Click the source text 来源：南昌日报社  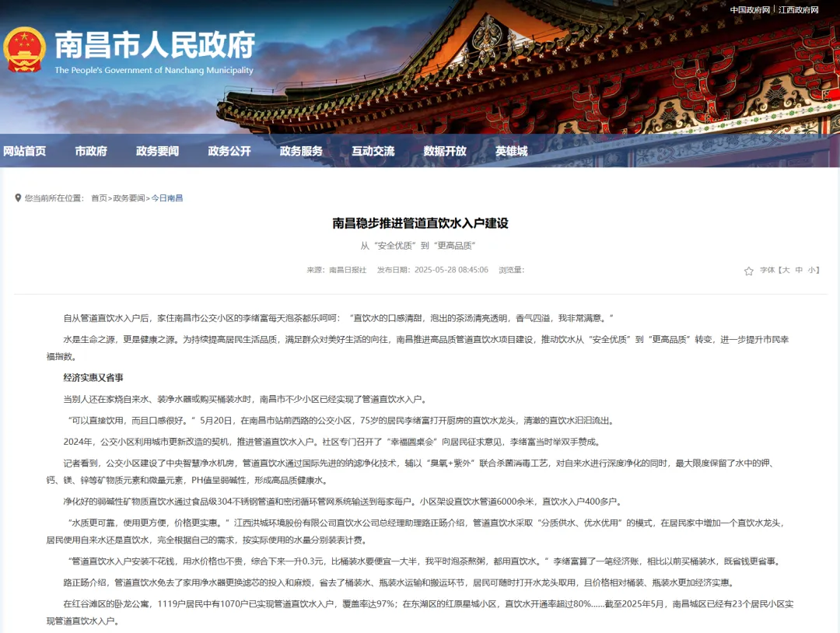337,270
